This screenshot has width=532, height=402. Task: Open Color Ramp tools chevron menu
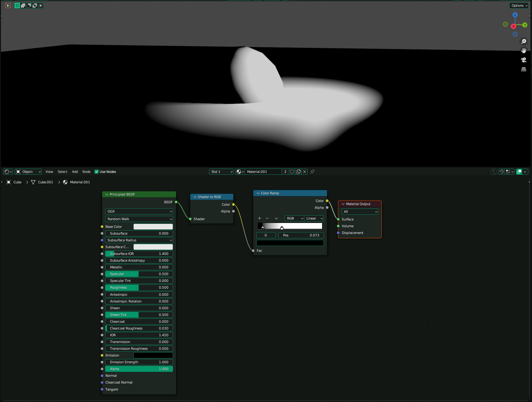pyautogui.click(x=276, y=218)
